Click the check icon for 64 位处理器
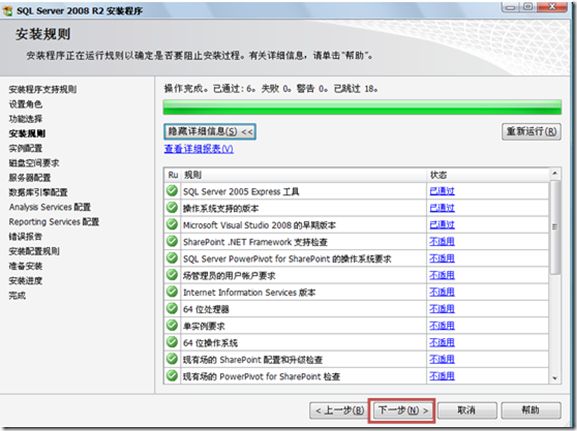Screen dimensions: 577x431 pyautogui.click(x=172, y=308)
